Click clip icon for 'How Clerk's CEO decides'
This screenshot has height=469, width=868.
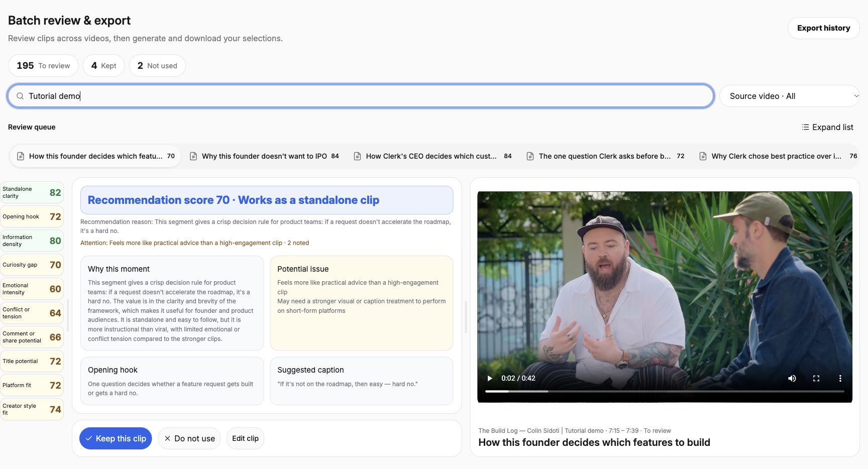357,156
